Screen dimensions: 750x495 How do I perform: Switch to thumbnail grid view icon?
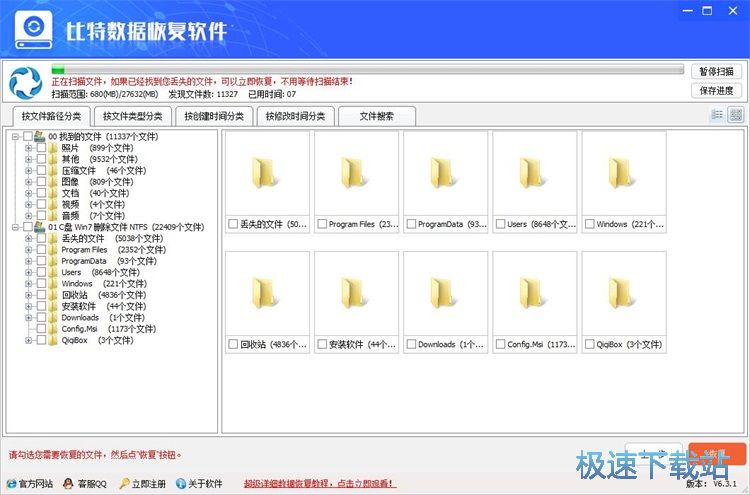point(736,115)
